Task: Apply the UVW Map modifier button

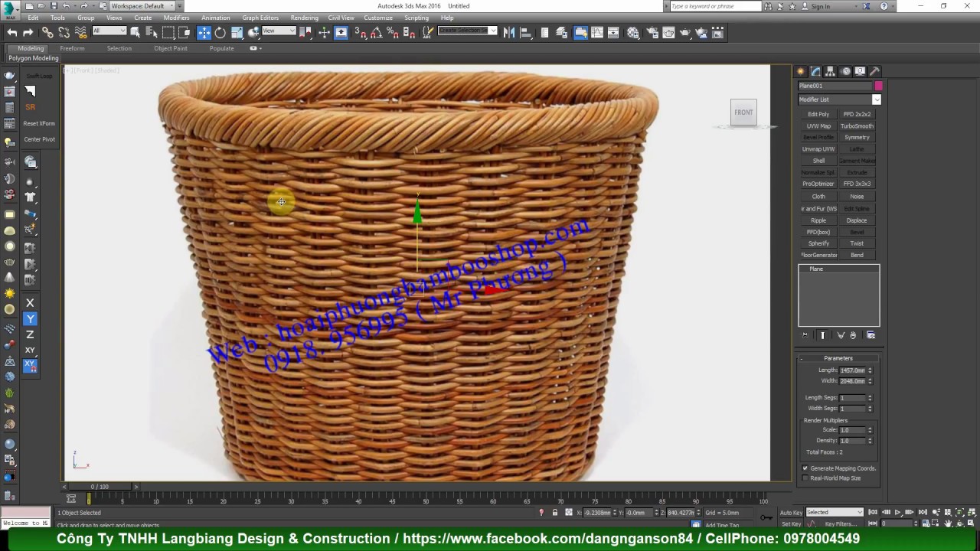Action: click(x=818, y=126)
